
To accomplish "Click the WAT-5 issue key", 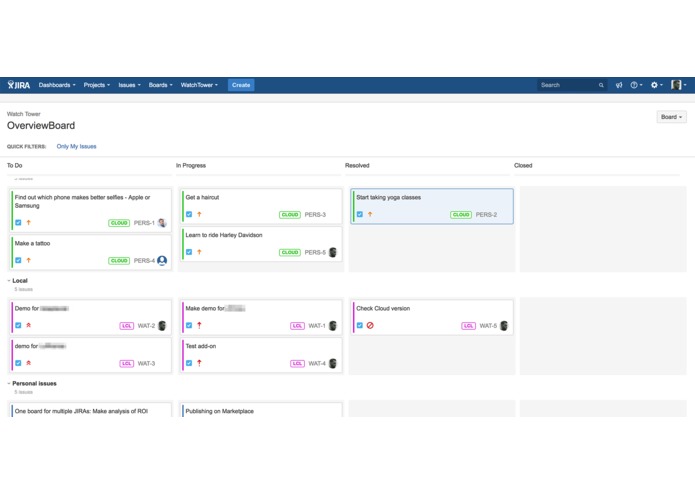I will (x=488, y=326).
